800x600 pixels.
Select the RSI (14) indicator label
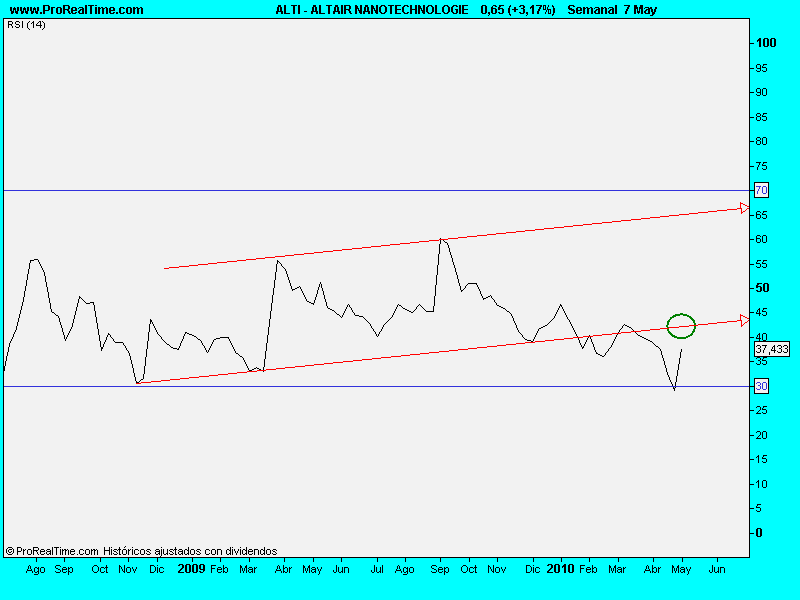pyautogui.click(x=26, y=24)
